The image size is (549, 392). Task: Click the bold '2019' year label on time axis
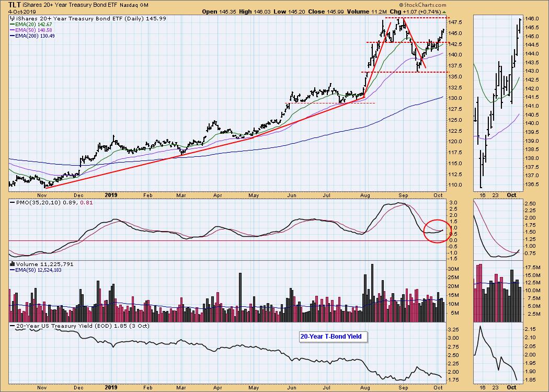(111, 195)
